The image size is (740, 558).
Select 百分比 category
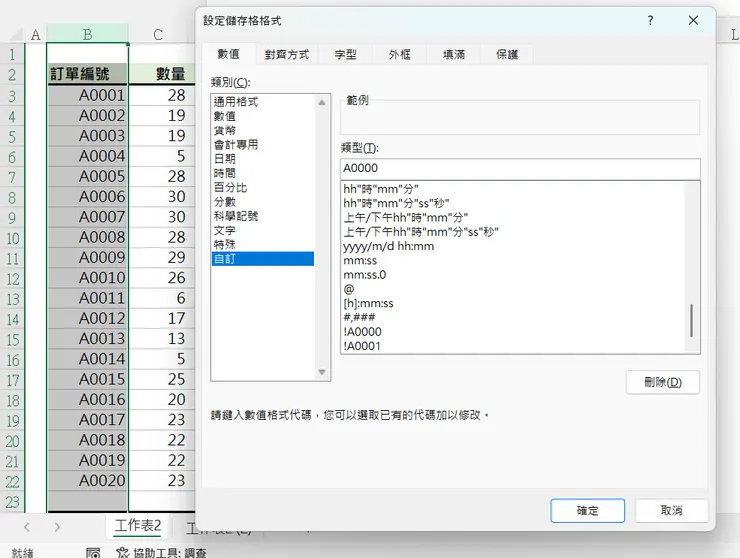coord(263,187)
